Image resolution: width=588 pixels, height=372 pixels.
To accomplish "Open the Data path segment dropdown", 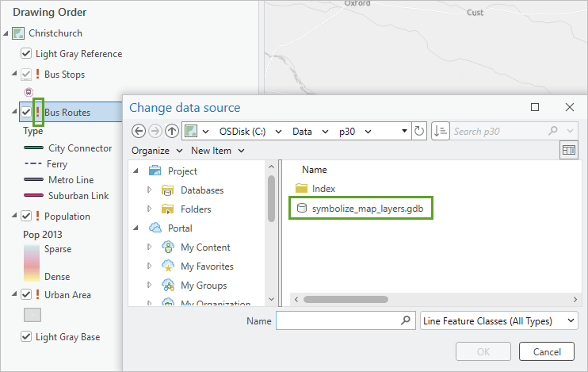I will (325, 132).
